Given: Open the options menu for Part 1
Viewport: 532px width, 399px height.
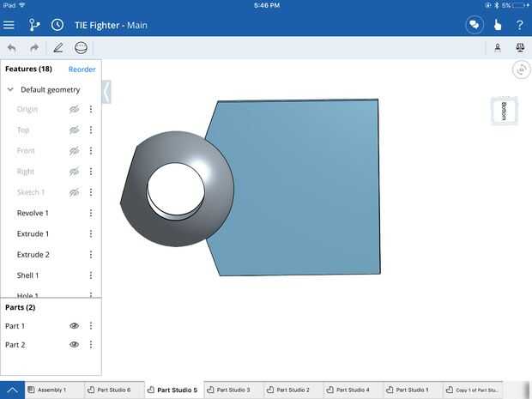Looking at the screenshot, I should (x=91, y=326).
